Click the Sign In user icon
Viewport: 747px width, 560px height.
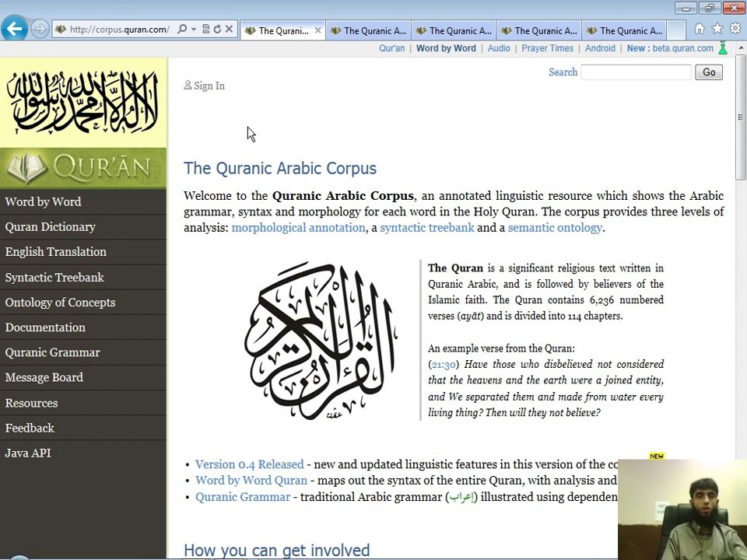tap(188, 86)
